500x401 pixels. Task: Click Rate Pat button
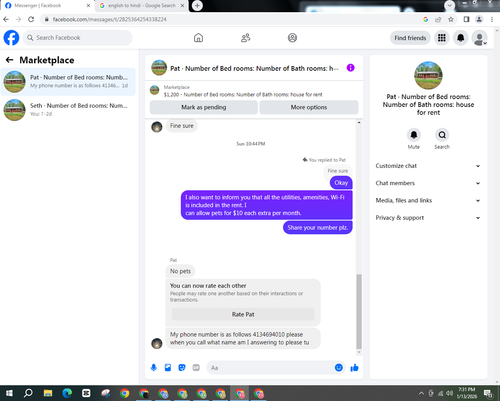(243, 314)
